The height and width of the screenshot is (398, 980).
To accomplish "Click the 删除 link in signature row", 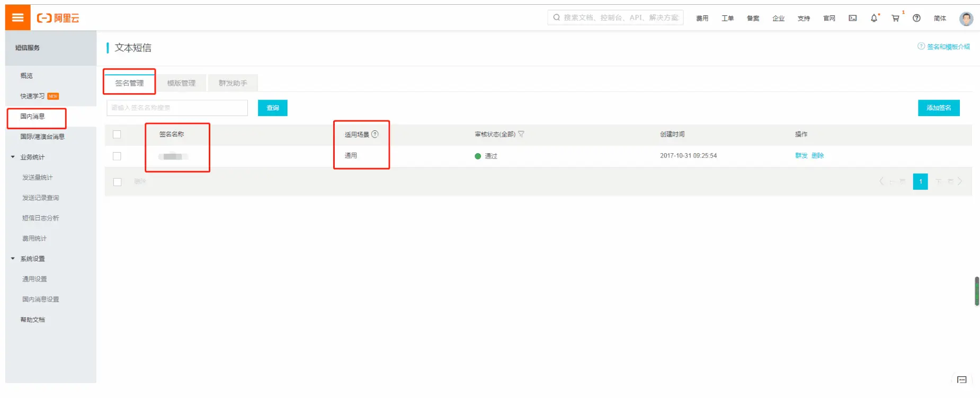I will pyautogui.click(x=817, y=156).
